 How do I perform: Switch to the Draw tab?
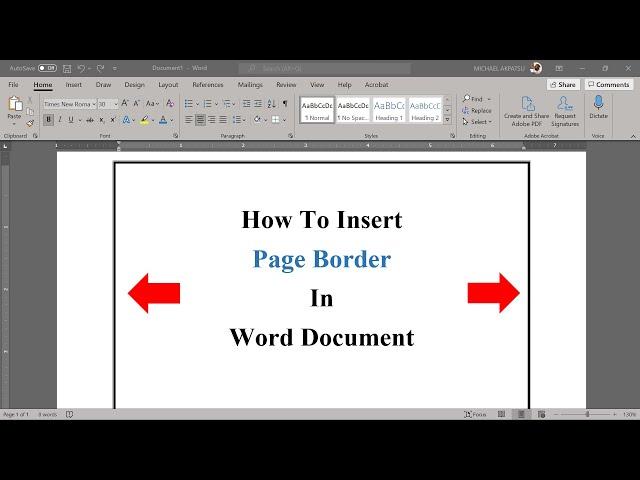point(103,84)
